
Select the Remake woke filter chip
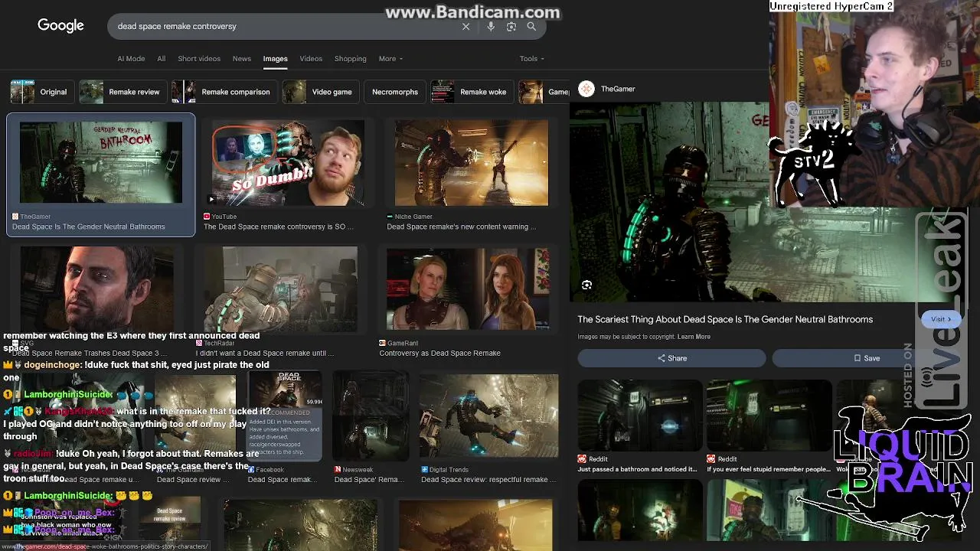coord(472,92)
